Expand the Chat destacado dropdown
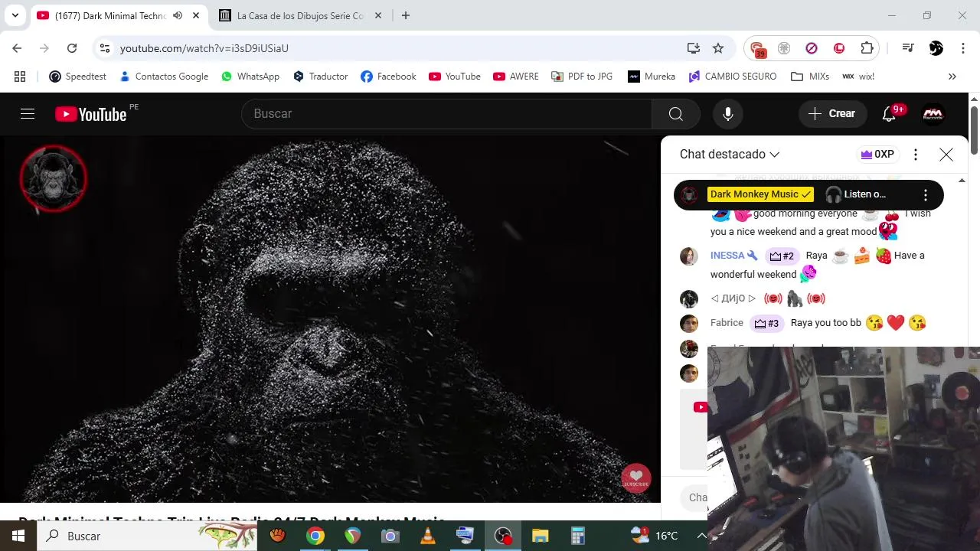 (730, 155)
